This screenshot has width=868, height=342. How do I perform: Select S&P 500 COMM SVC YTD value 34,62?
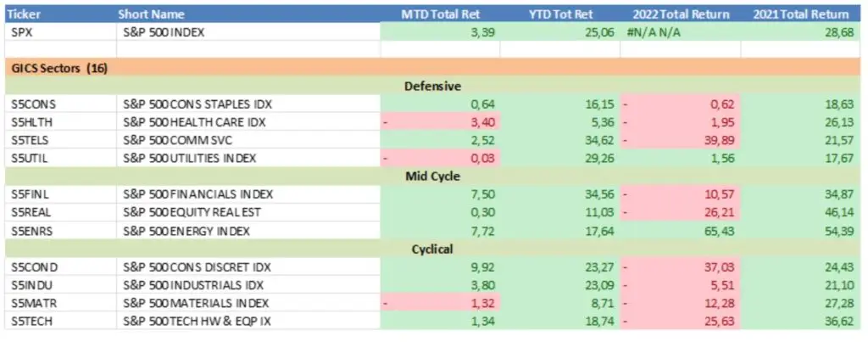[593, 140]
